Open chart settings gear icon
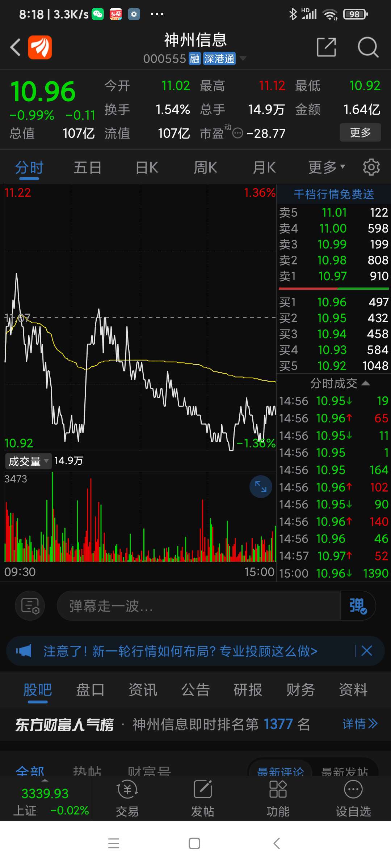391x868 pixels. [371, 167]
